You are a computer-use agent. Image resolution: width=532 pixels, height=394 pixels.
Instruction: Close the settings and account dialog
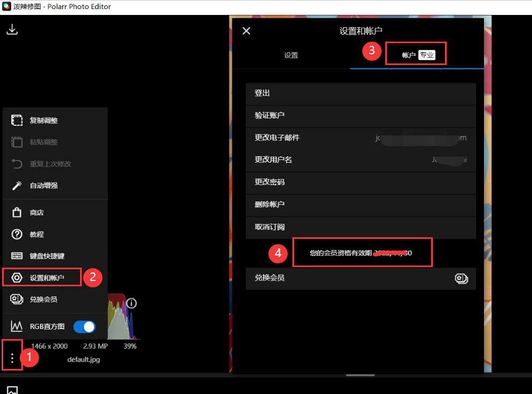(246, 31)
